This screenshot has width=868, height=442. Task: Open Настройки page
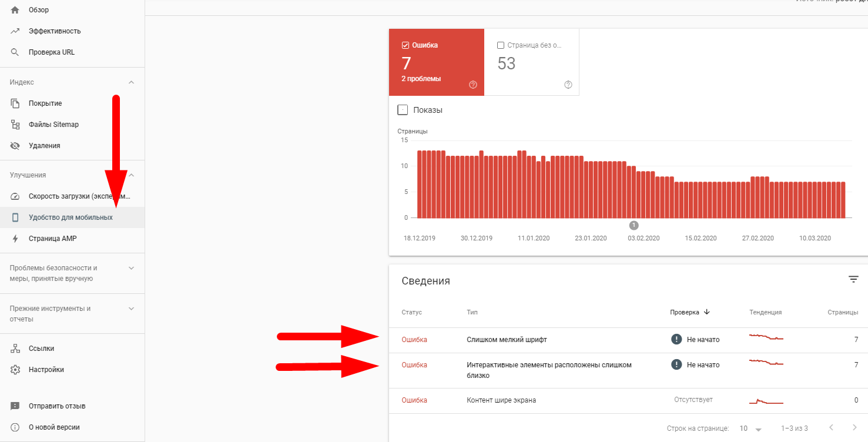click(72, 370)
